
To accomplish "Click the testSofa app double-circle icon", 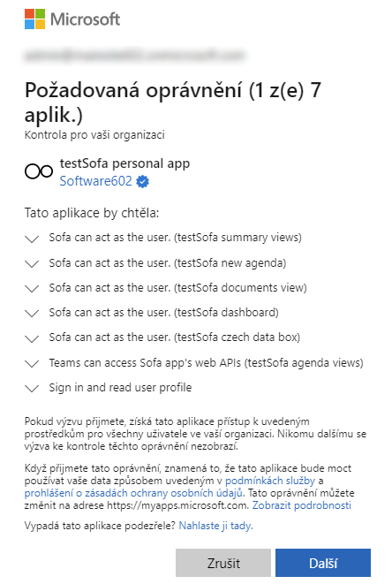I will (39, 171).
